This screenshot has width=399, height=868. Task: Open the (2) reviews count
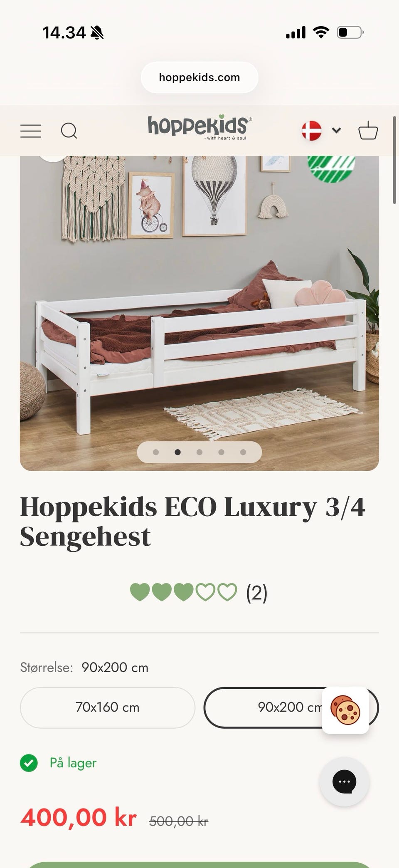tap(257, 593)
